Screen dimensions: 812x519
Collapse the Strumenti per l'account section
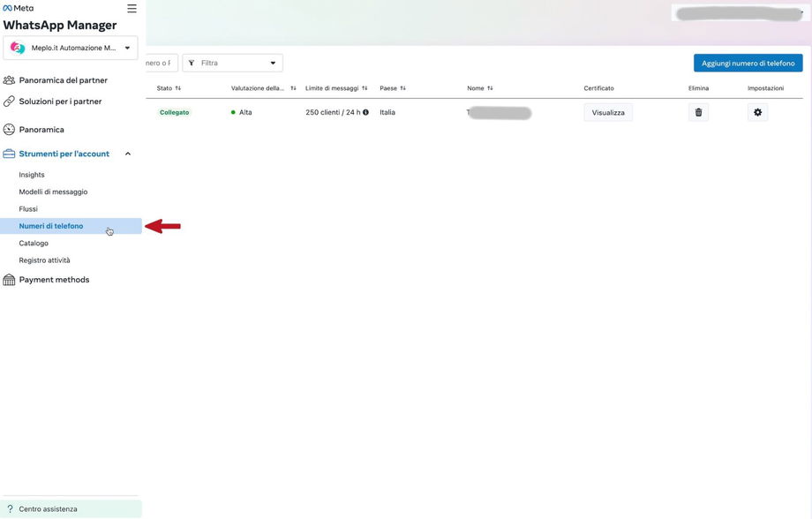[127, 154]
